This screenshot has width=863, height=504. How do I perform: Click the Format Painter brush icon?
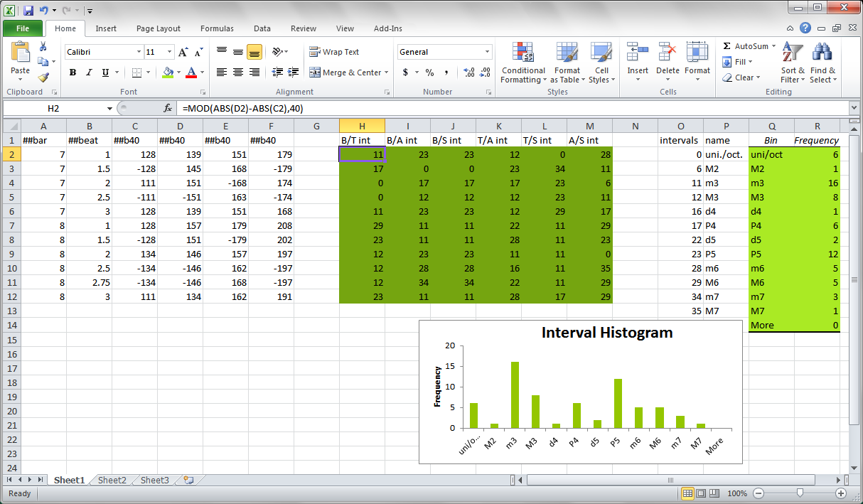(43, 77)
